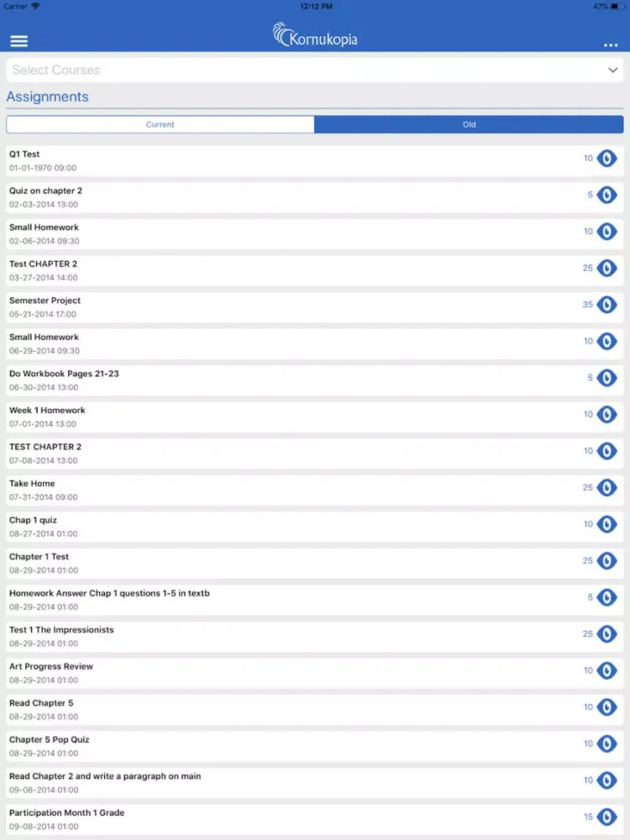Viewport: 630px width, 840px height.
Task: View details icon for Quiz on chapter 2
Action: 606,195
